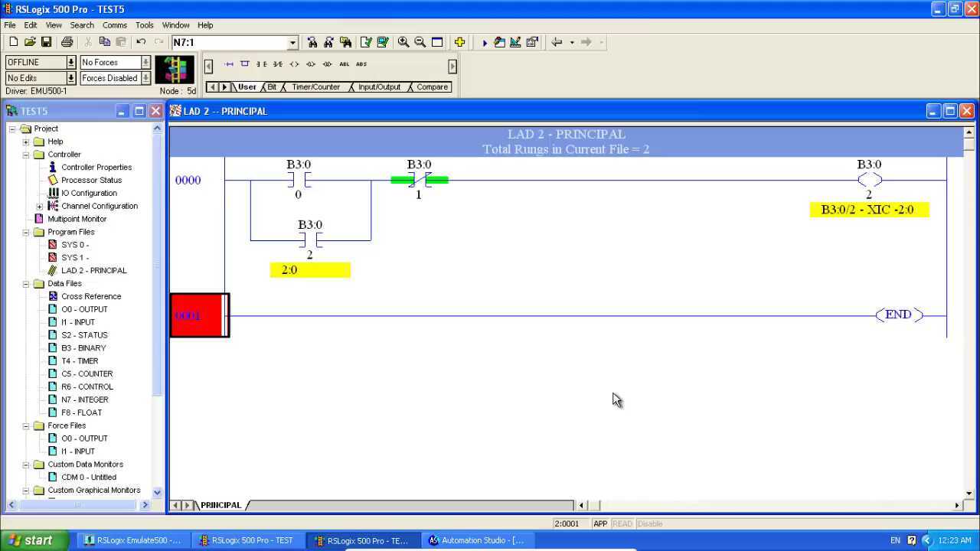Click the New file icon
980x551 pixels.
click(13, 42)
